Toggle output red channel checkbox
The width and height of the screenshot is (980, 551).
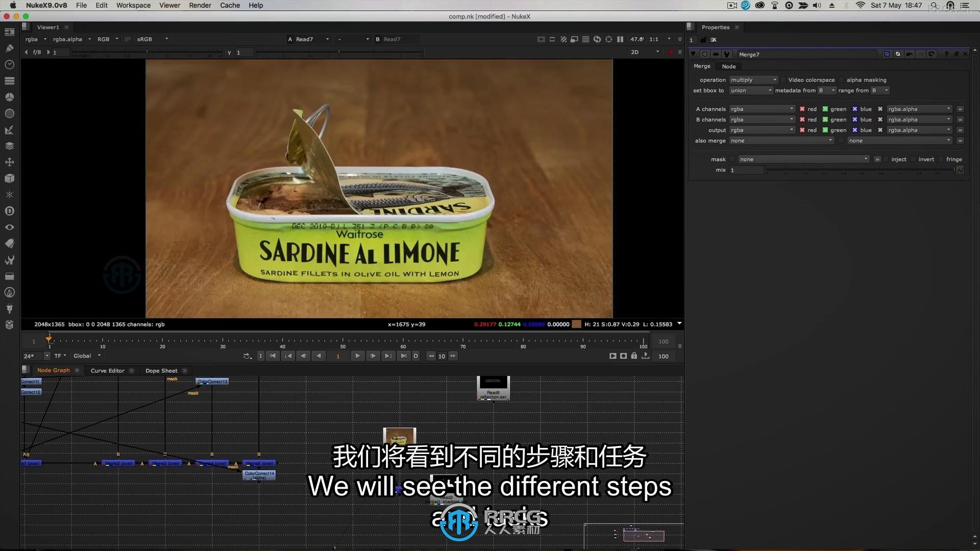click(802, 130)
